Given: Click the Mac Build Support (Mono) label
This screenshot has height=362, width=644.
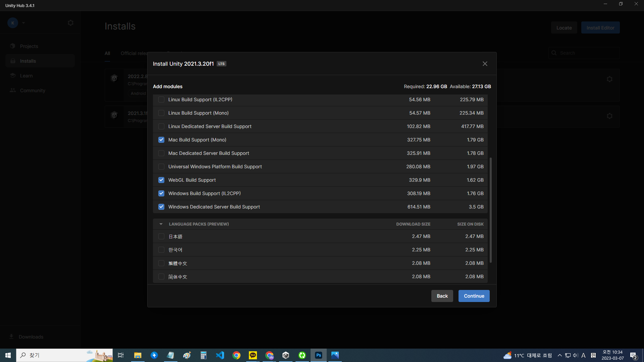Looking at the screenshot, I should (197, 140).
